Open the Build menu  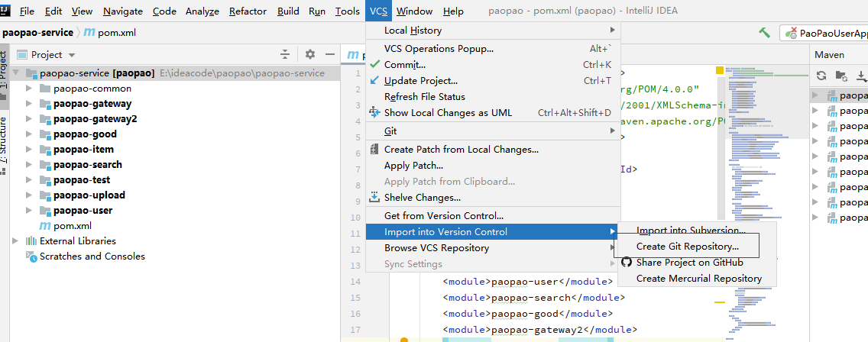tap(288, 11)
